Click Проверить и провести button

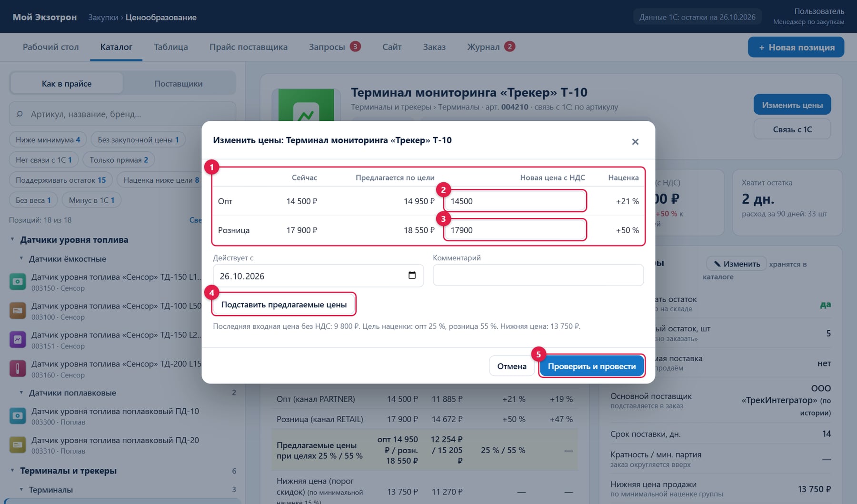click(x=592, y=366)
